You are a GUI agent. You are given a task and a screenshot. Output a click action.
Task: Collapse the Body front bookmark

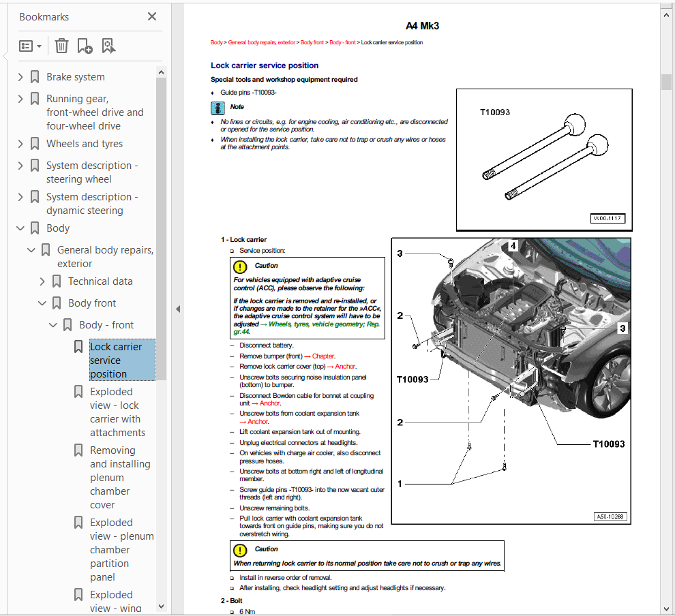click(x=42, y=303)
